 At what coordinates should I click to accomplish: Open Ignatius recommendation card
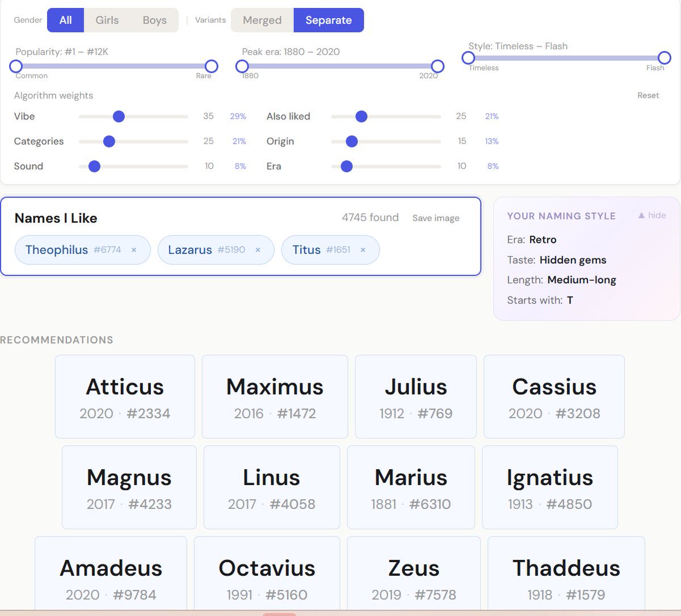(x=550, y=487)
